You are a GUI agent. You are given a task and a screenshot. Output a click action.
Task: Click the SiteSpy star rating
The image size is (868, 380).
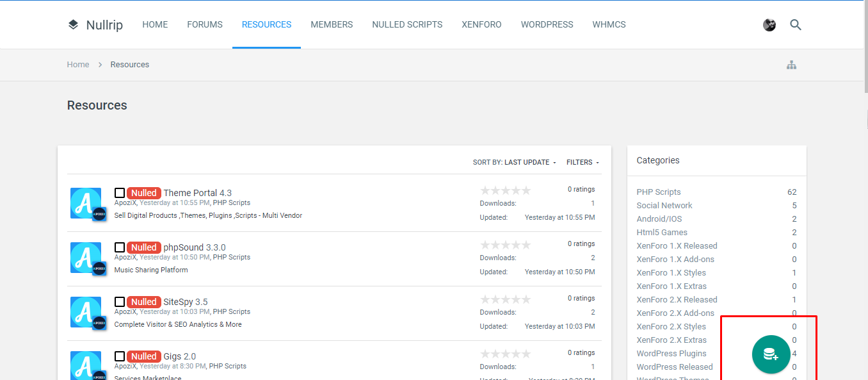(x=505, y=299)
